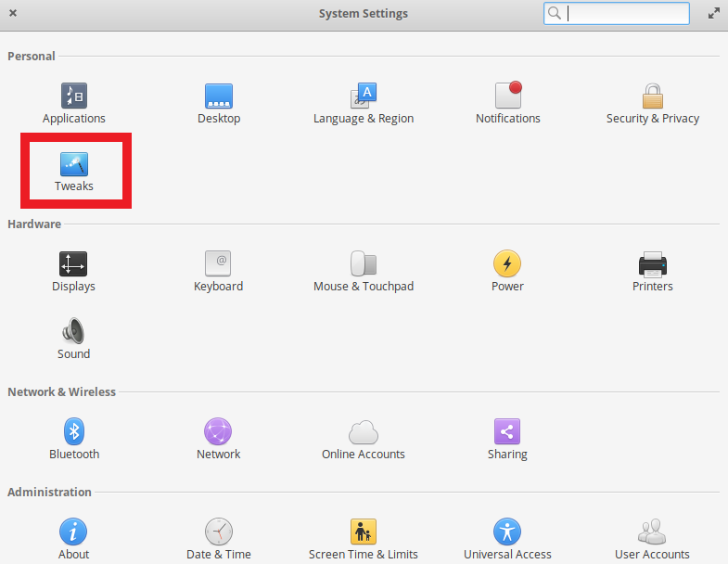Open the Notifications settings
The height and width of the screenshot is (564, 728).
click(x=508, y=104)
